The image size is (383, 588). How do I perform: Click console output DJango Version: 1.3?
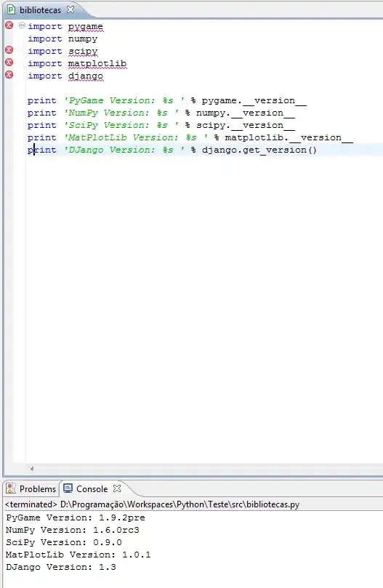coord(61,568)
